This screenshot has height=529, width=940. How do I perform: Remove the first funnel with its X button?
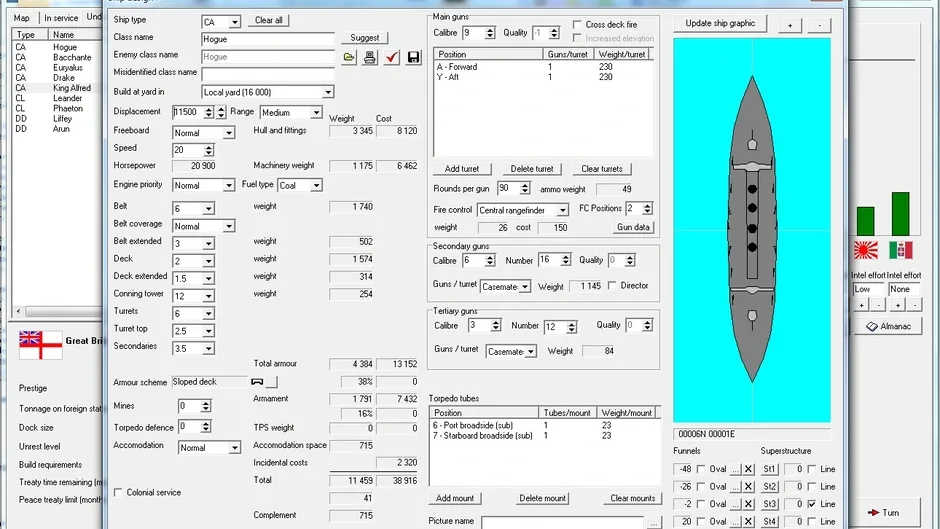tap(748, 469)
